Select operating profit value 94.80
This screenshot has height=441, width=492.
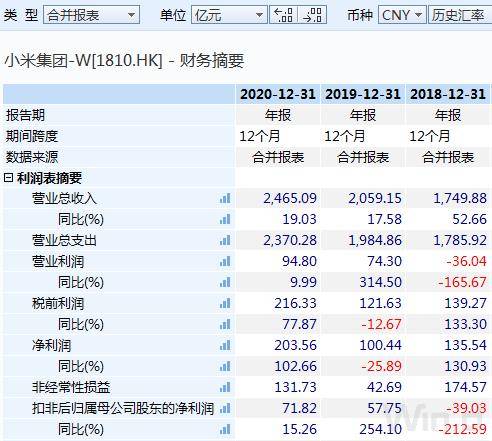coord(299,261)
